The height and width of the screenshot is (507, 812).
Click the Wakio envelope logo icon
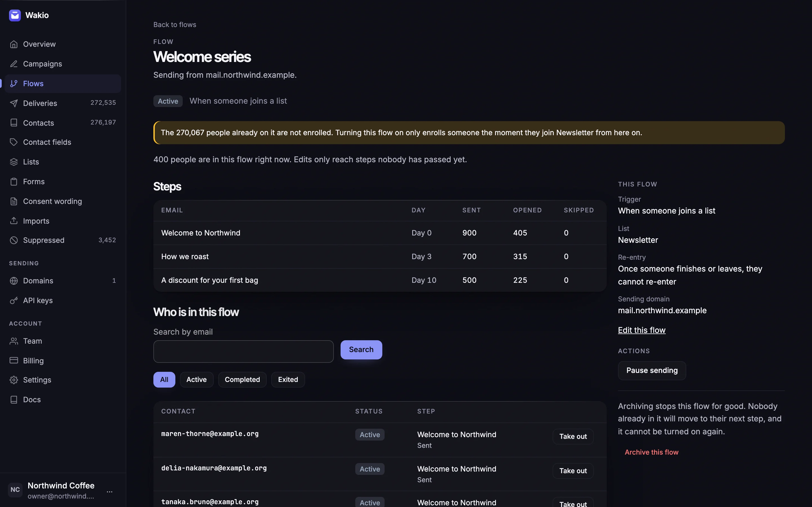(15, 15)
